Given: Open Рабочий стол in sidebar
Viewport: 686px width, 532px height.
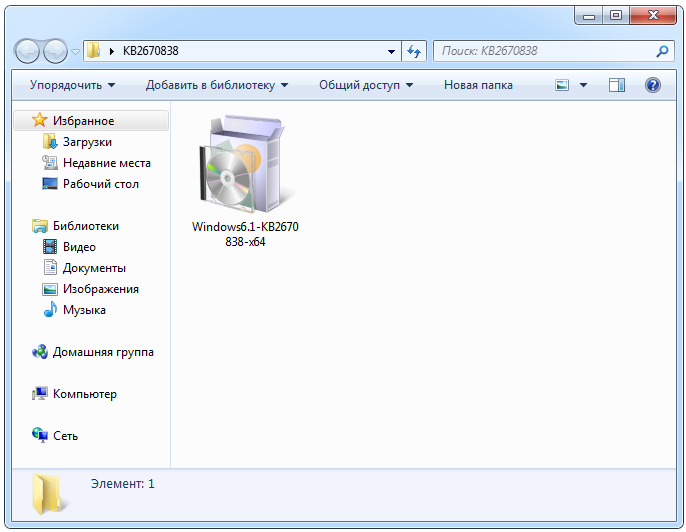Looking at the screenshot, I should (x=101, y=184).
